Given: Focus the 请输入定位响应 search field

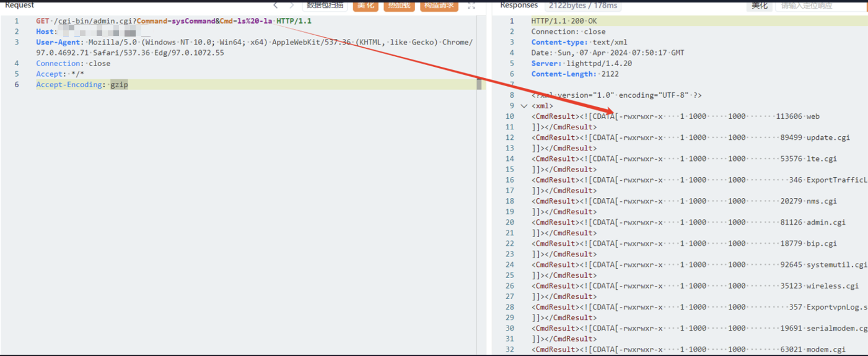Looking at the screenshot, I should click(822, 6).
